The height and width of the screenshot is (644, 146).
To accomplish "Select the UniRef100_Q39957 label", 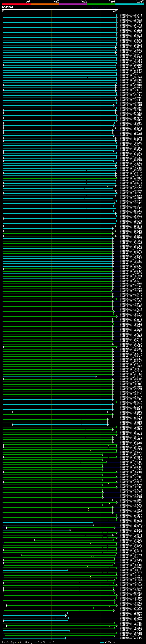I will pyautogui.click(x=131, y=271).
